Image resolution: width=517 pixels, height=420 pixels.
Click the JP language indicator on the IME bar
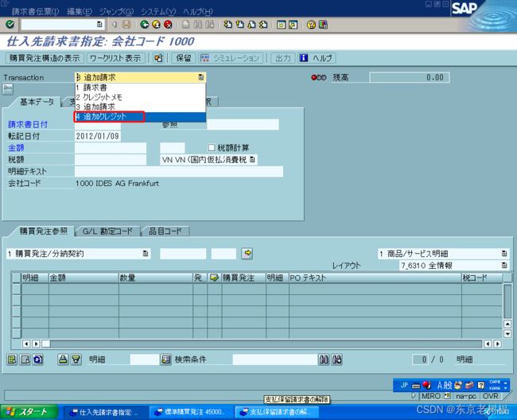[x=404, y=385]
